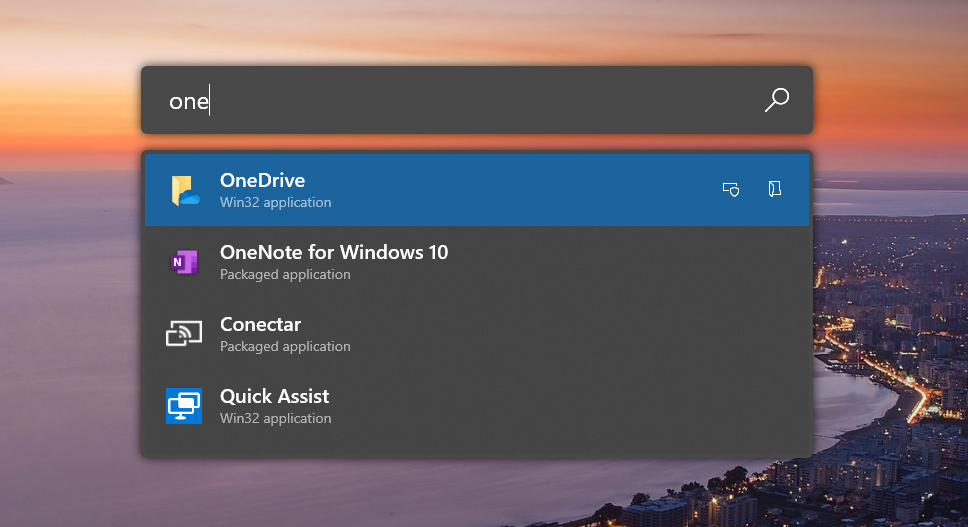
Task: Click the blue Quick Assist icon
Action: [184, 406]
